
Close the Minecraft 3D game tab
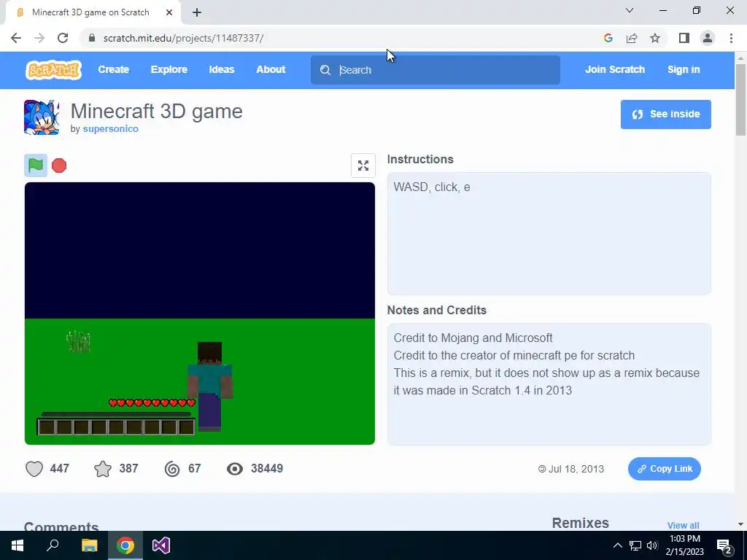click(169, 12)
